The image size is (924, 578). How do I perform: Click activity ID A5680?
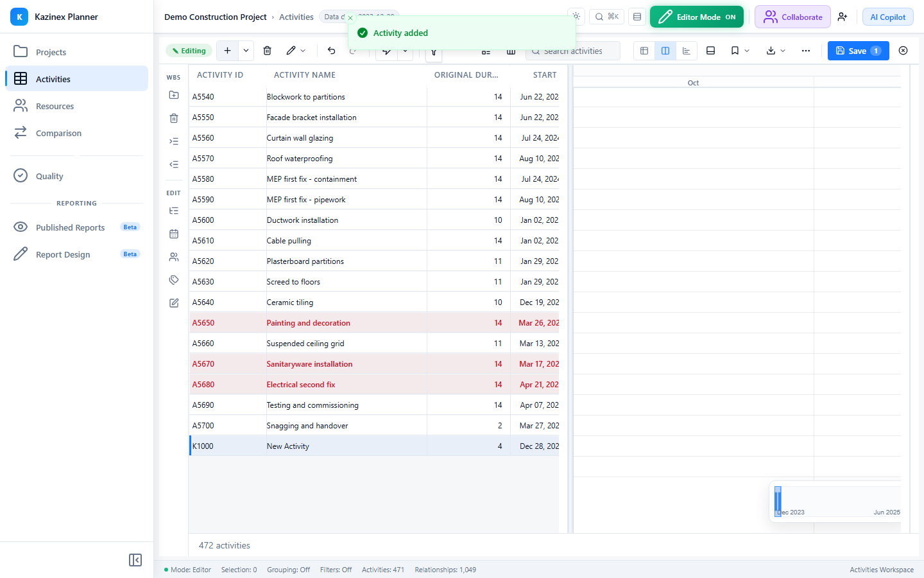[203, 385]
